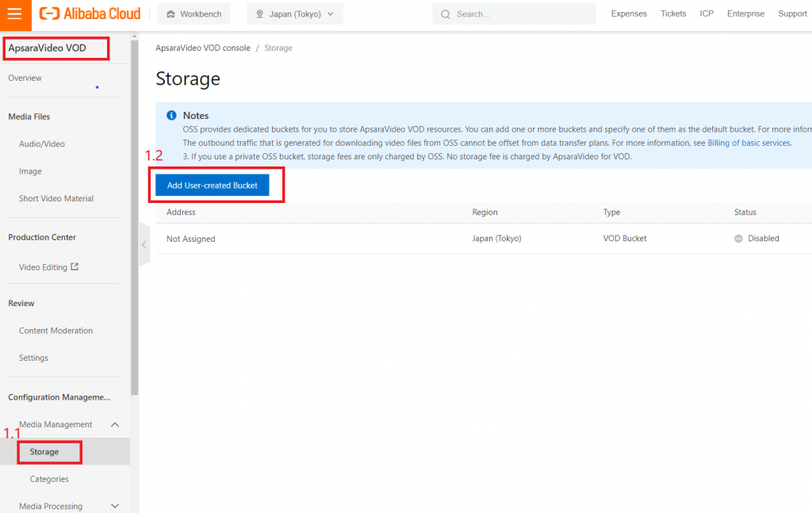Click the Status column header
The width and height of the screenshot is (812, 513).
745,212
